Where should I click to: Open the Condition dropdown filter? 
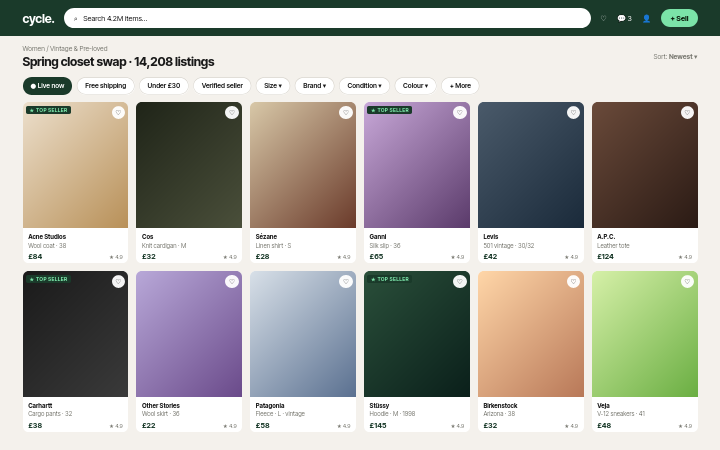tap(365, 86)
